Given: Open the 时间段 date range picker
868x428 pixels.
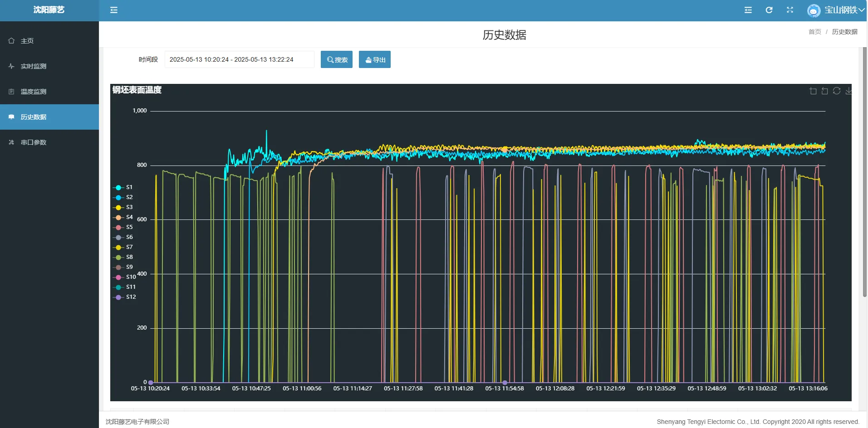Looking at the screenshot, I should [x=239, y=59].
